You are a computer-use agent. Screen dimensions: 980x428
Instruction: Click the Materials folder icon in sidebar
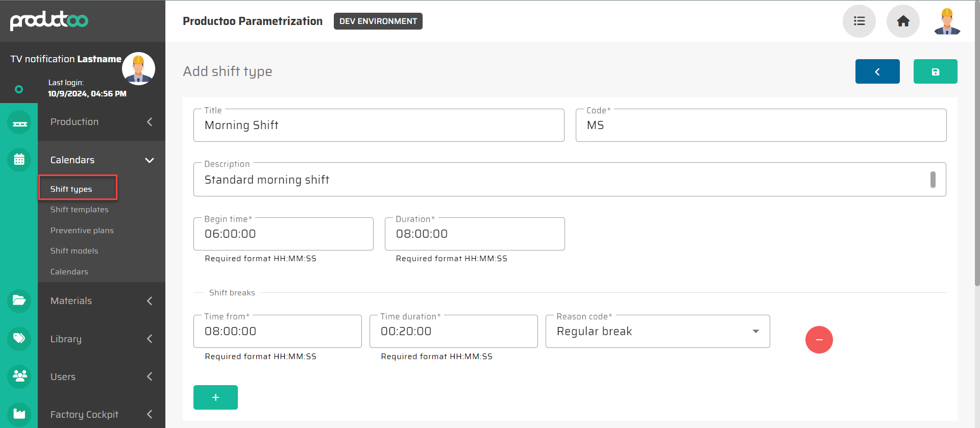[x=19, y=300]
